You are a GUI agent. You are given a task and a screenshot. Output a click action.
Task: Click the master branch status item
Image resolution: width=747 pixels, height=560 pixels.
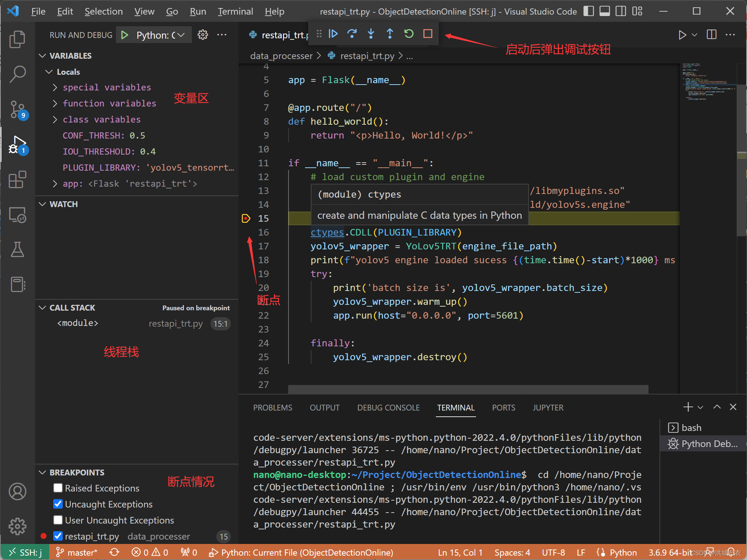point(77,552)
